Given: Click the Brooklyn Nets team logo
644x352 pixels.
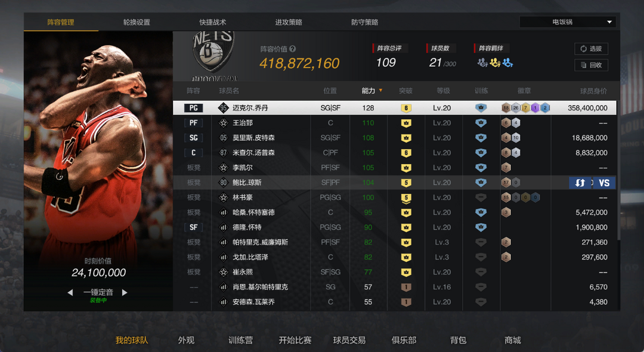Looking at the screenshot, I should pos(213,52).
